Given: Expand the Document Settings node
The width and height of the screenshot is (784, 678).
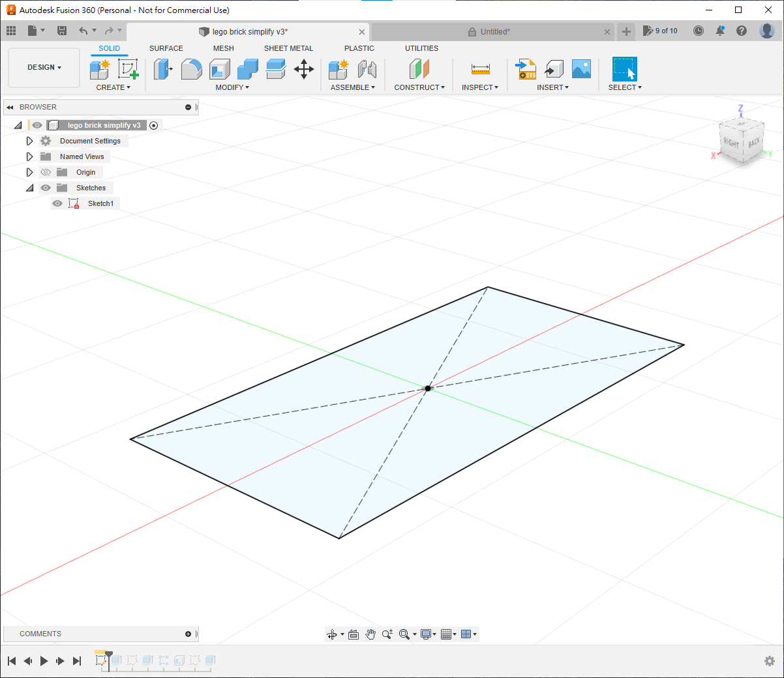Looking at the screenshot, I should pos(29,141).
